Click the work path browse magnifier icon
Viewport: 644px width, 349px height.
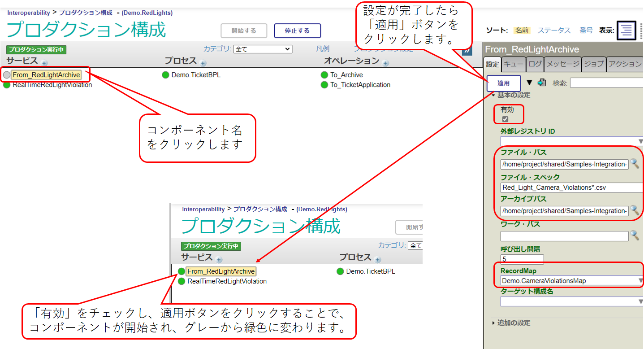635,235
